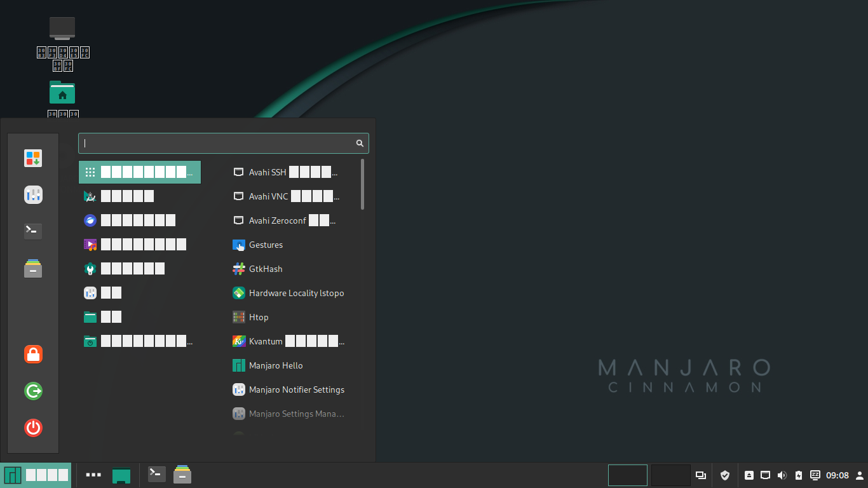The height and width of the screenshot is (488, 868).
Task: Click the three-dot grouped window list icon
Action: point(93,475)
